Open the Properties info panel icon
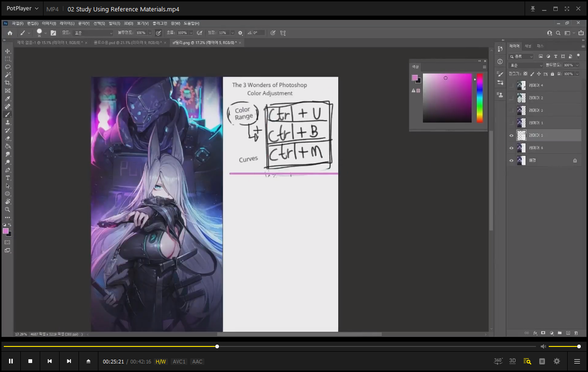The width and height of the screenshot is (588, 372). [x=500, y=62]
